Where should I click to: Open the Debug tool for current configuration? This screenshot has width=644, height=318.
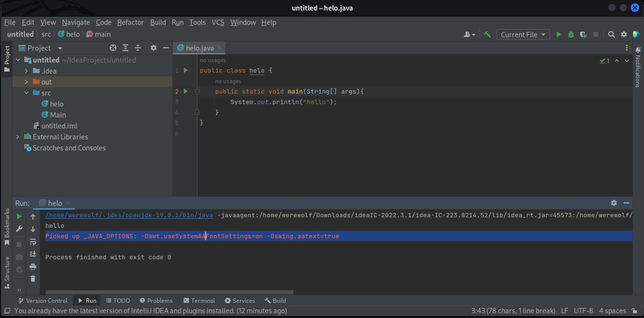[571, 34]
